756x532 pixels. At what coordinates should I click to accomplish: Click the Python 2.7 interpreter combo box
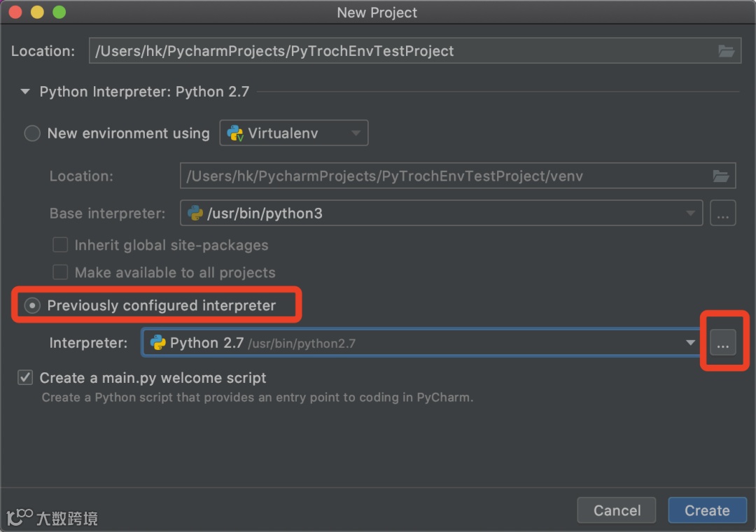click(421, 342)
